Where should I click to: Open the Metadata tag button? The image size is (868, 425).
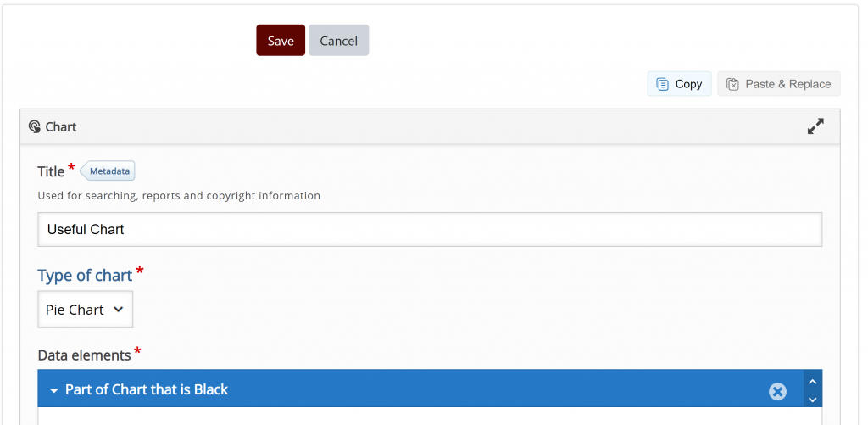[x=108, y=171]
